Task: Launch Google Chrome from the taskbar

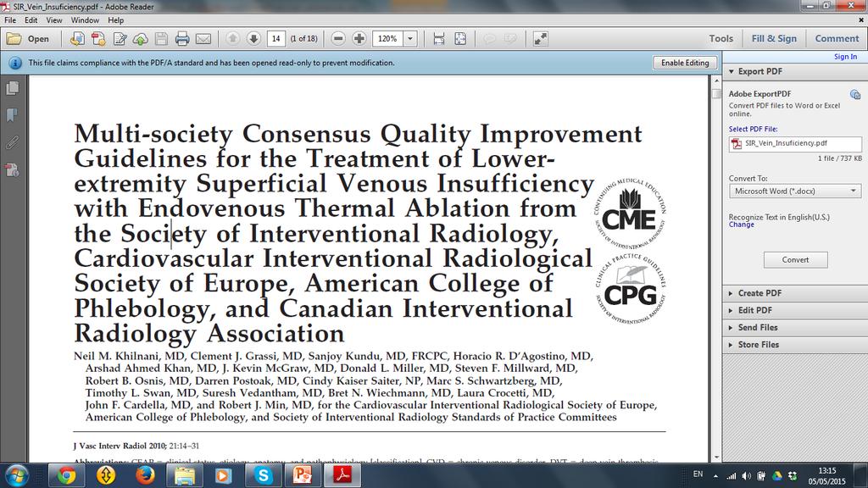Action: click(66, 475)
